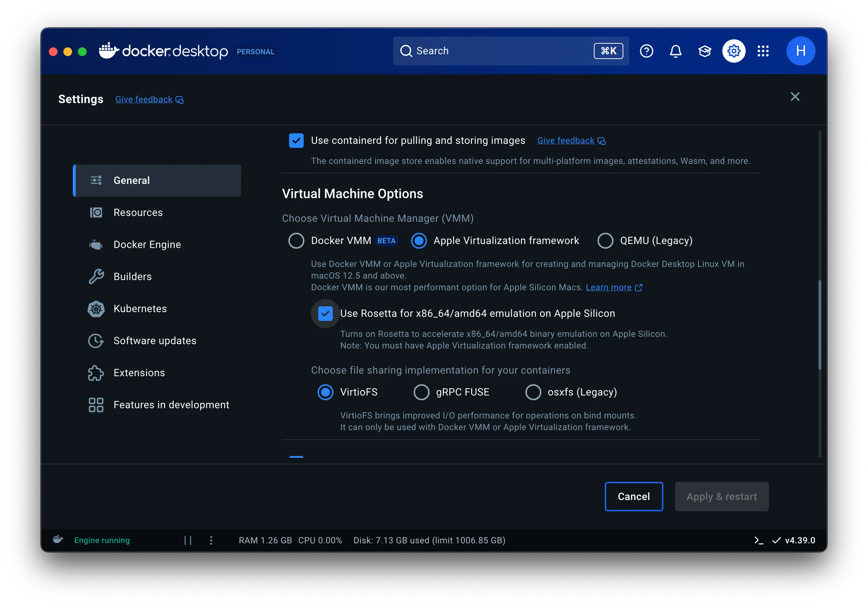Switch to Docker Engine settings
The width and height of the screenshot is (868, 606).
147,245
